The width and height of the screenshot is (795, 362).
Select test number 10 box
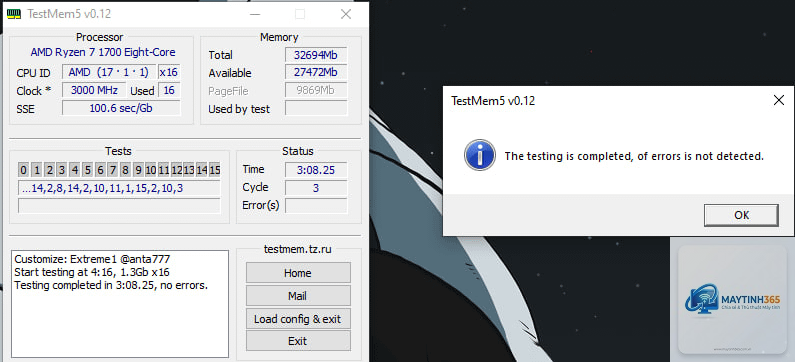coord(151,169)
